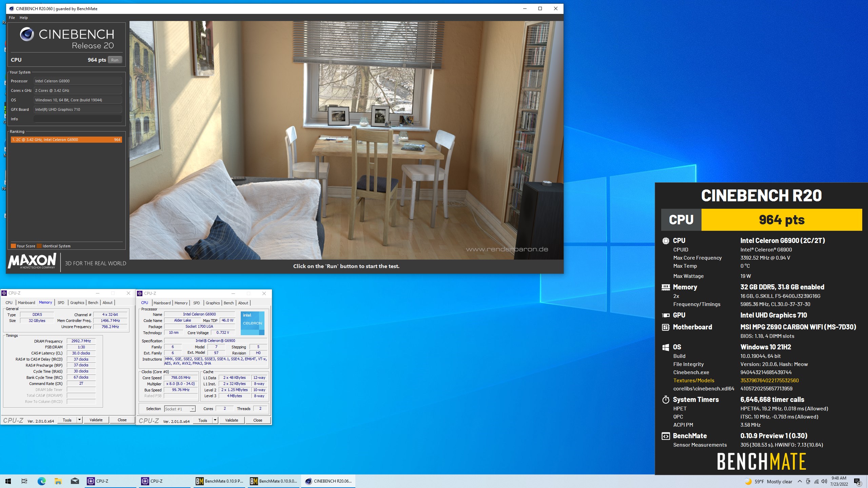Open the About tab in the Memory CPU-Z window
This screenshot has width=868, height=488.
(107, 303)
